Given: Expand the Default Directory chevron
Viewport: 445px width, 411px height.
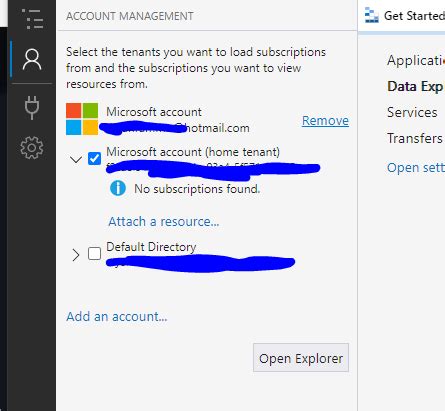Looking at the screenshot, I should [76, 255].
